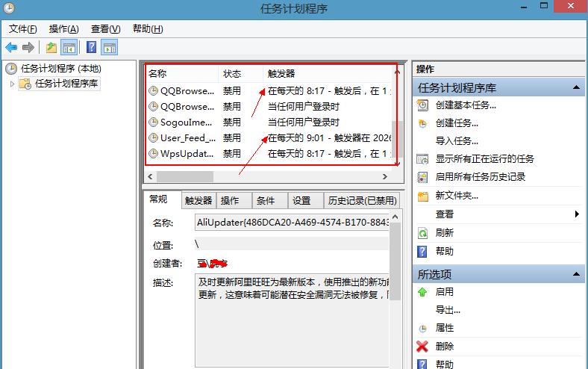
Task: Open the 操作(A) menu
Action: click(63, 29)
